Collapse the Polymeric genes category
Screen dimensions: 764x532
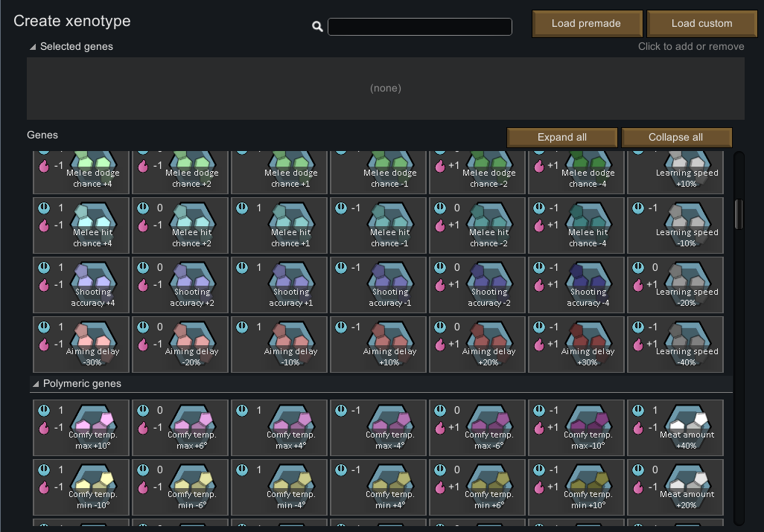36,384
